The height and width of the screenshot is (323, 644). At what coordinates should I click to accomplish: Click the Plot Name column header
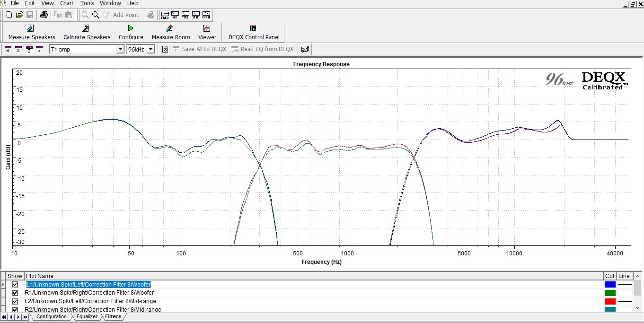[314, 276]
